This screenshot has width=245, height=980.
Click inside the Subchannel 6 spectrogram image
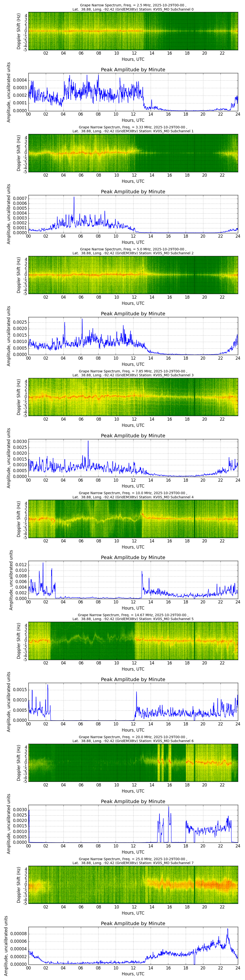[x=133, y=763]
